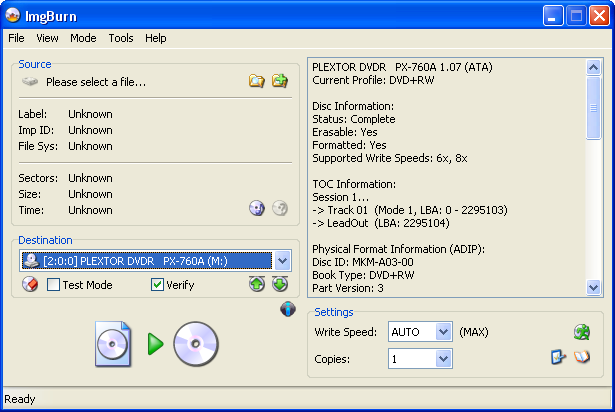The width and height of the screenshot is (615, 412).
Task: Open the Help menu
Action: coord(156,38)
